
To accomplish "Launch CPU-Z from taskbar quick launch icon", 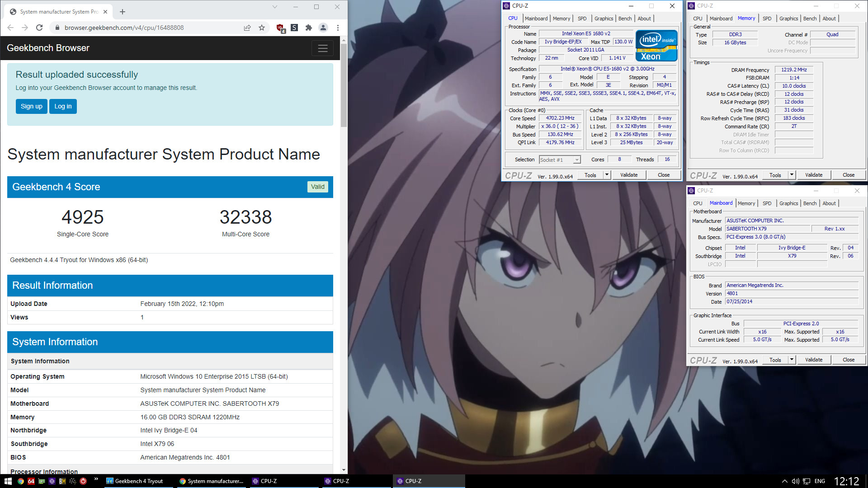I will click(x=52, y=481).
